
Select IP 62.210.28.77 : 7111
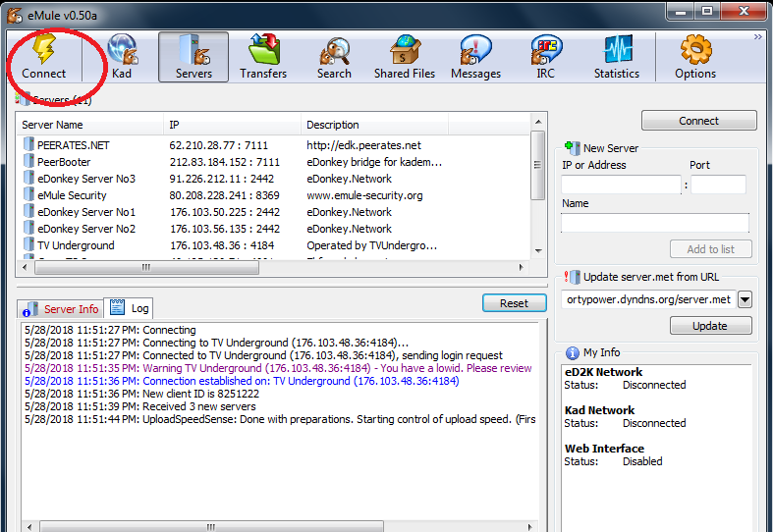(218, 145)
